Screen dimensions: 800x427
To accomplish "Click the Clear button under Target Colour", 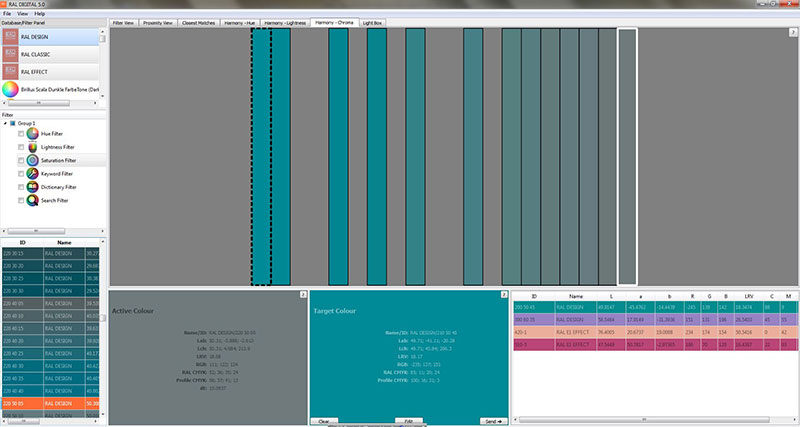I will 324,421.
